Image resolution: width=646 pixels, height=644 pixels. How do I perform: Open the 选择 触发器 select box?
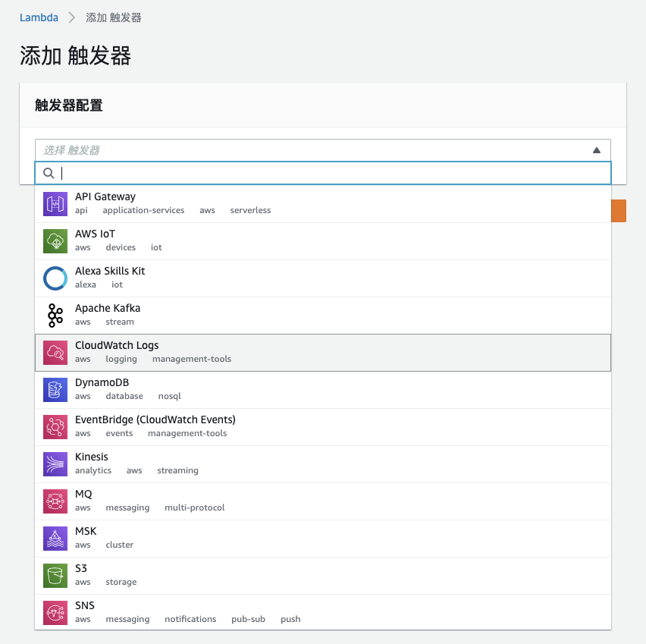(322, 150)
